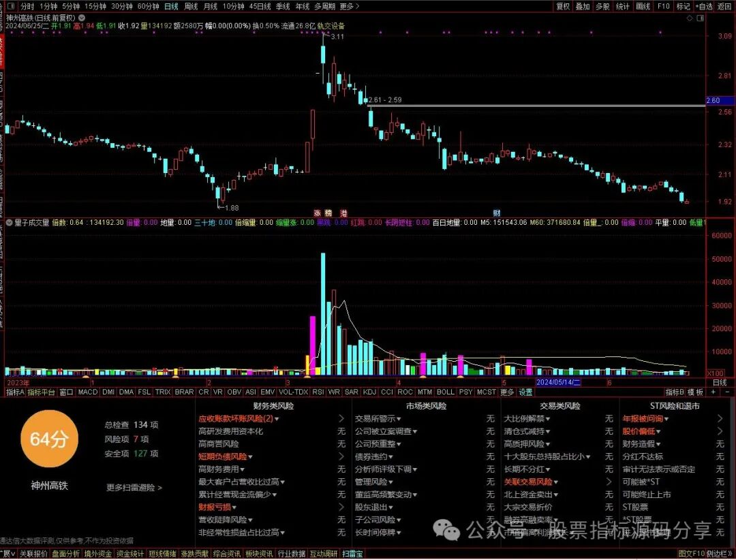This screenshot has height=560, width=736.
Task: Select the 5分钟 period
Action: (71, 6)
